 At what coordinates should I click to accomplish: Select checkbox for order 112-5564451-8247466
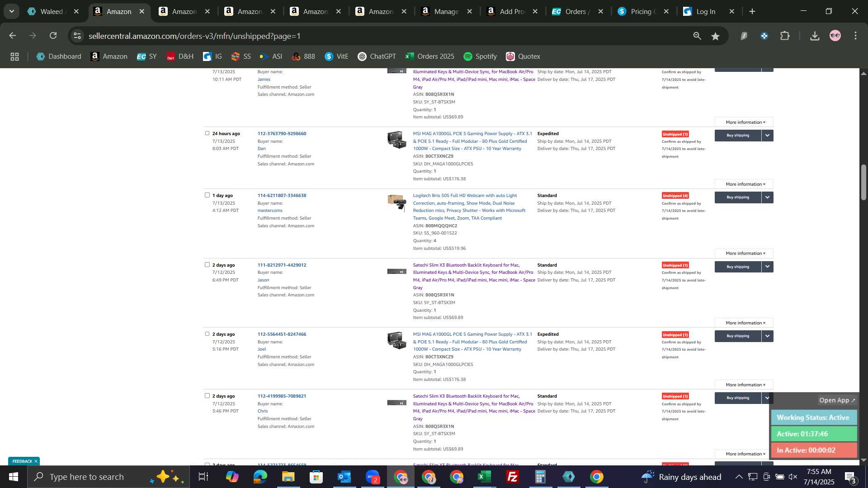[x=207, y=334]
